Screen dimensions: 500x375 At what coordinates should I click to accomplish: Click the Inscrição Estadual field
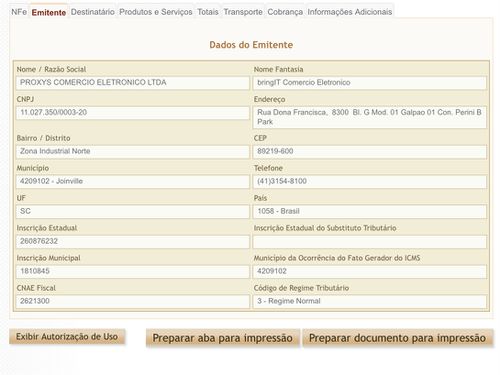[133, 241]
